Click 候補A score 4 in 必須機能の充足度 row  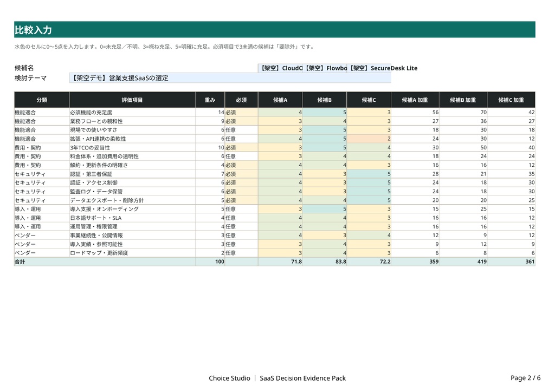(280, 113)
